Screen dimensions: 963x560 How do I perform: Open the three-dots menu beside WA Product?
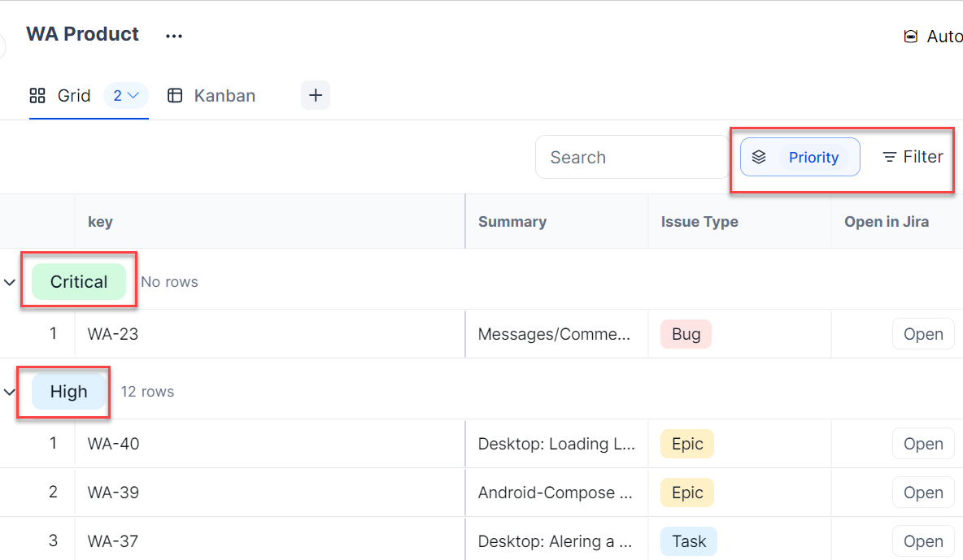(x=174, y=36)
